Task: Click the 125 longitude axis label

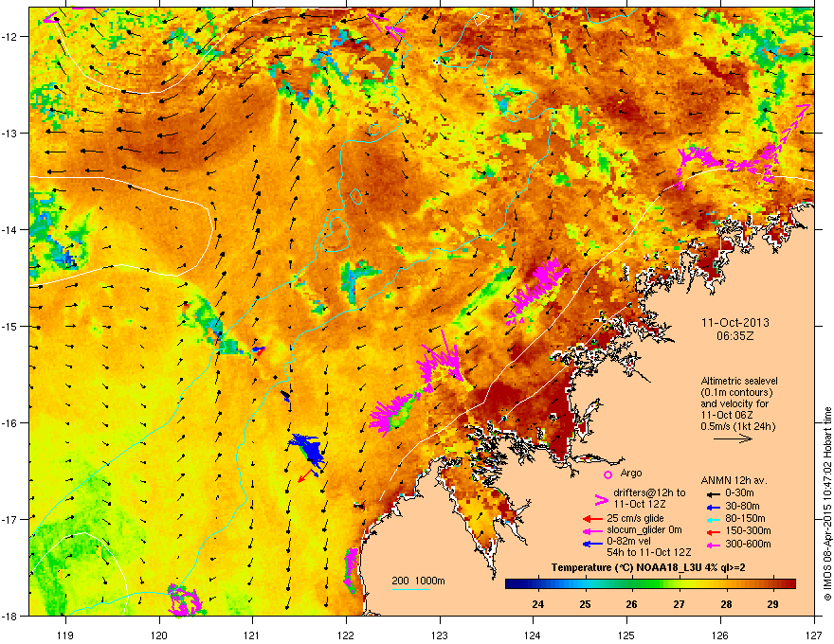Action: coord(626,635)
